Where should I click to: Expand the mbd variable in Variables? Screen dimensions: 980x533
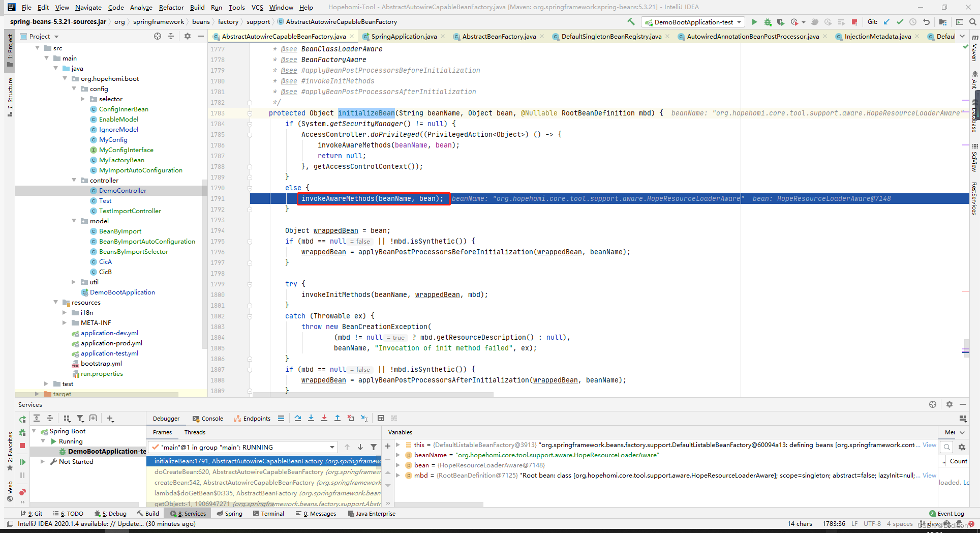click(x=399, y=475)
